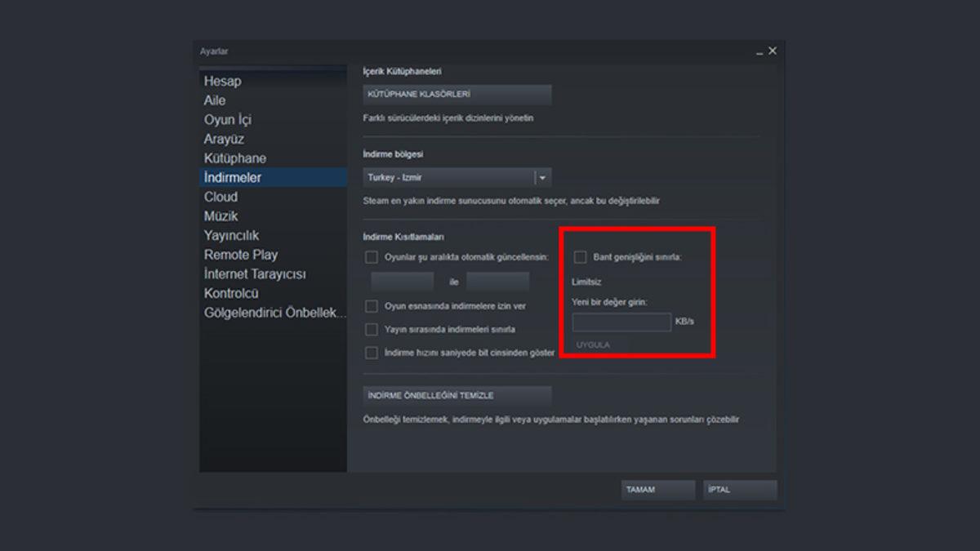Select the Cloud settings section
This screenshot has height=551, width=980.
click(x=220, y=197)
